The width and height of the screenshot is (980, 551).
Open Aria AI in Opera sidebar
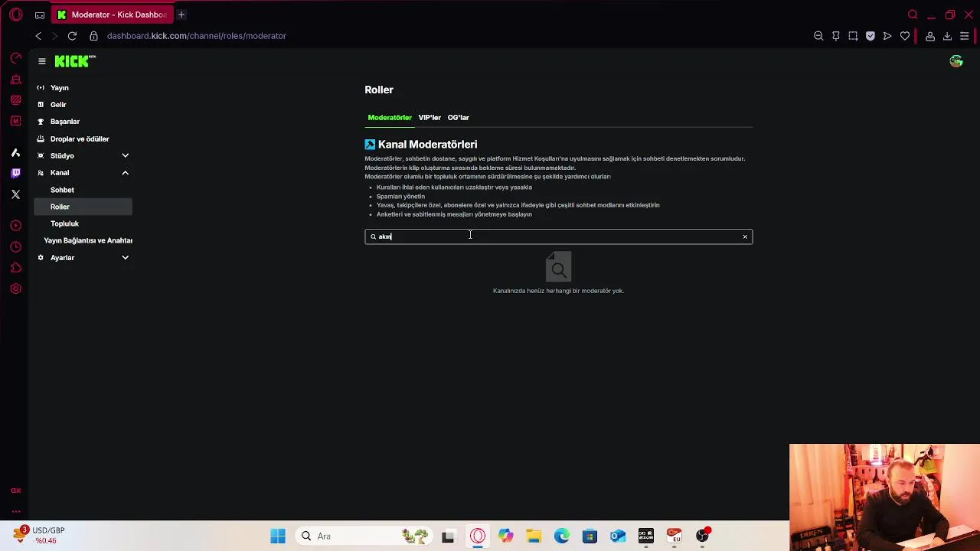click(15, 153)
